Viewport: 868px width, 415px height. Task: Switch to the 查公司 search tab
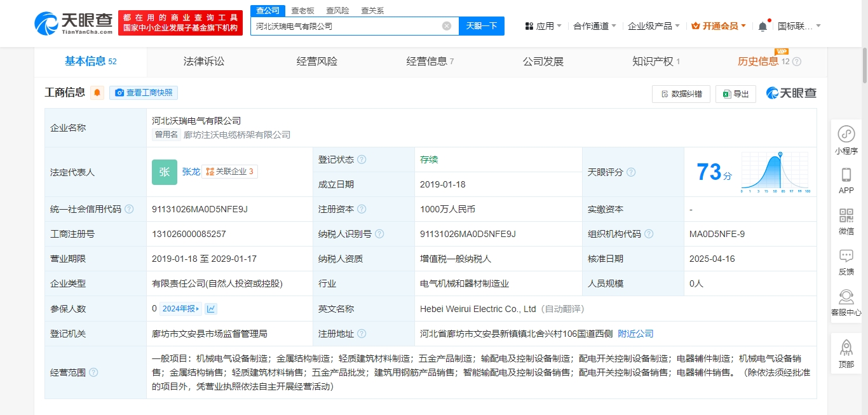point(266,11)
